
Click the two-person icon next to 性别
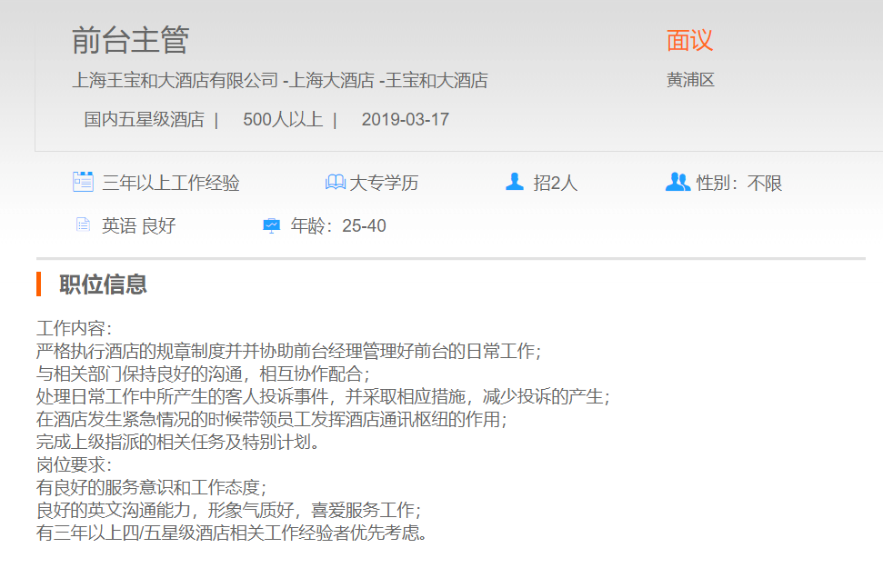[x=677, y=183]
